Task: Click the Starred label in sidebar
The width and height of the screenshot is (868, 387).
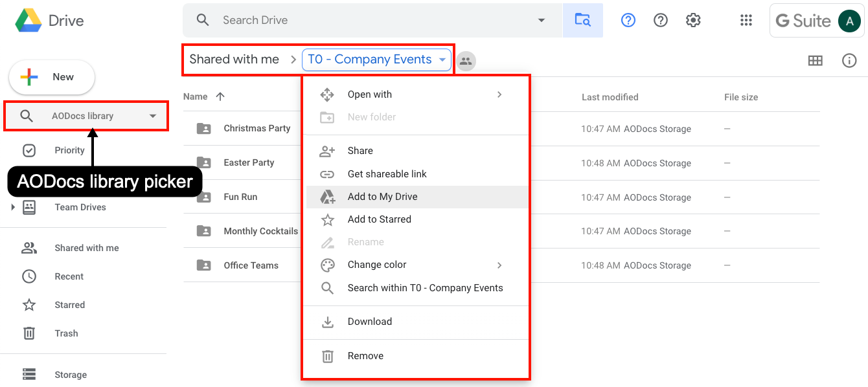Action: (70, 305)
